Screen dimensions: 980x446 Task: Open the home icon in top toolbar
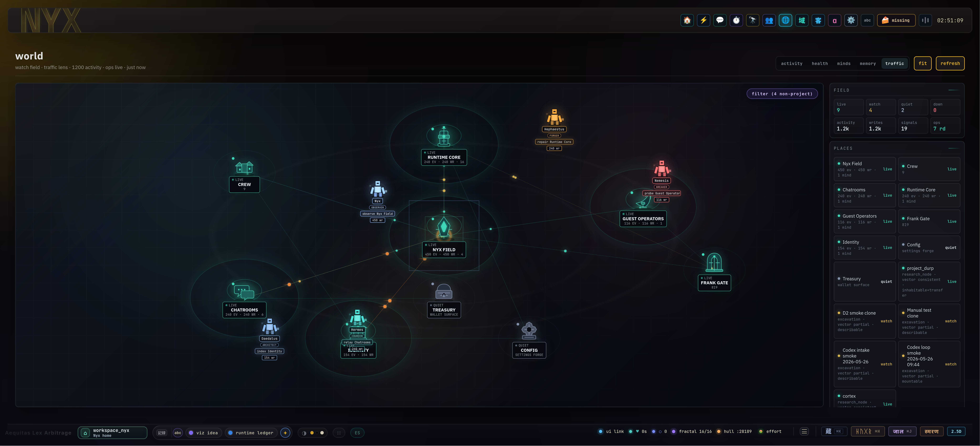point(687,20)
